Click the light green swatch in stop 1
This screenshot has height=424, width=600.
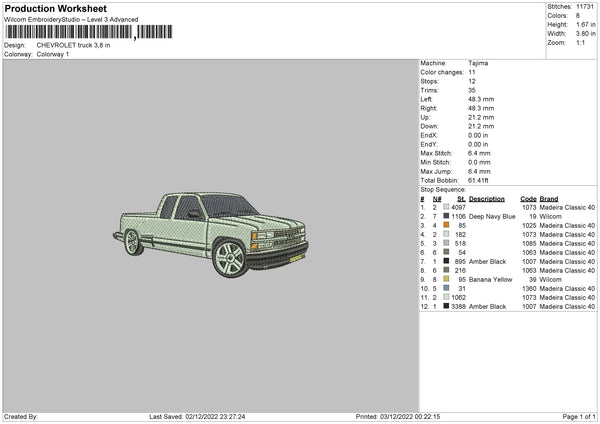[445, 207]
